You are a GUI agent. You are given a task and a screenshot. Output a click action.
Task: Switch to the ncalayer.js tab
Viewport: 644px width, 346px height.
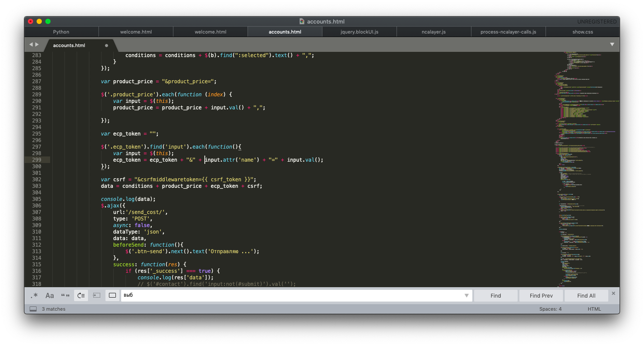[434, 32]
